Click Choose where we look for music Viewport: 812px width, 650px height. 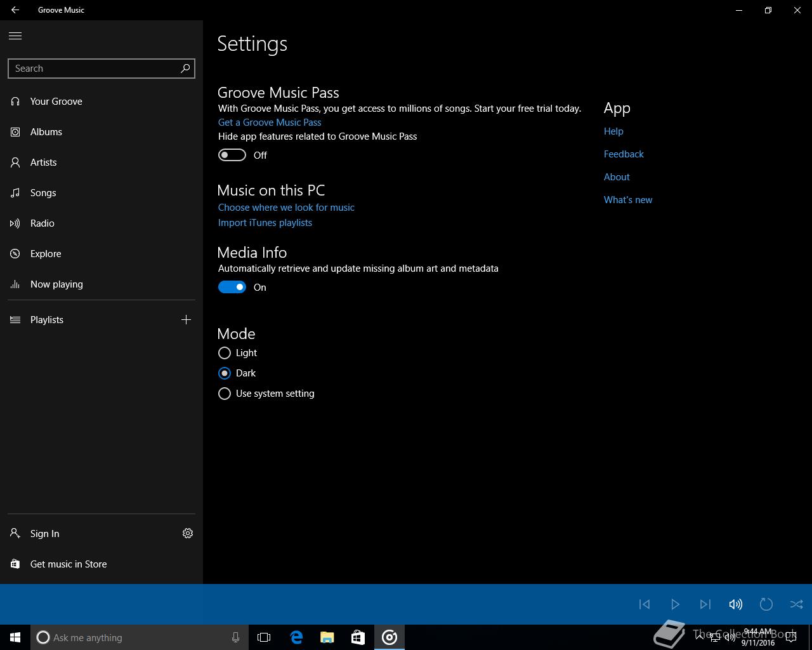pos(286,208)
